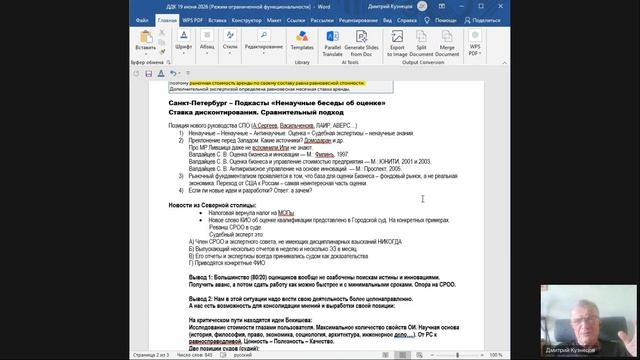The image size is (640, 360).
Task: Switch to the WPS PDF tab
Action: (192, 20)
